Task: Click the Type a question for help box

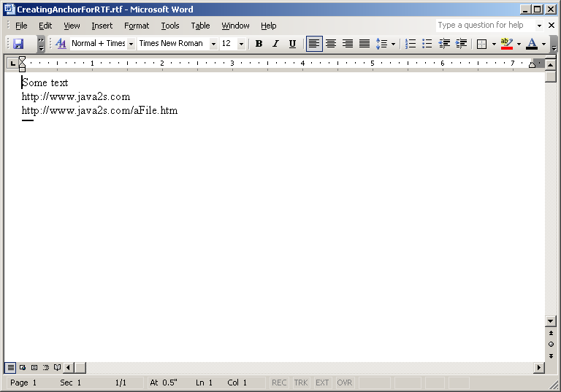Action: click(486, 25)
